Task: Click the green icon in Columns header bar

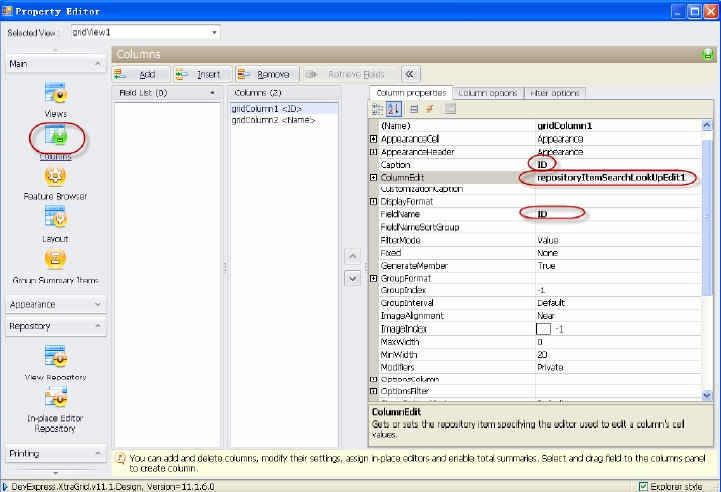Action: (x=708, y=54)
